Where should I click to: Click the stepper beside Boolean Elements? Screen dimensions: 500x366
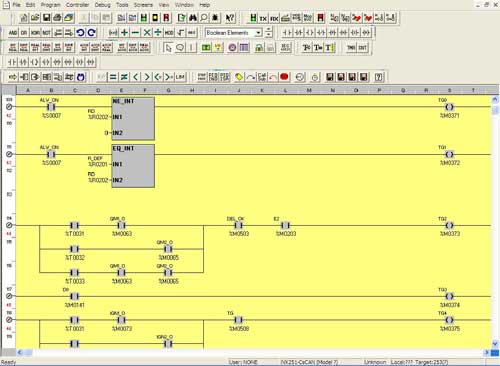[268, 33]
